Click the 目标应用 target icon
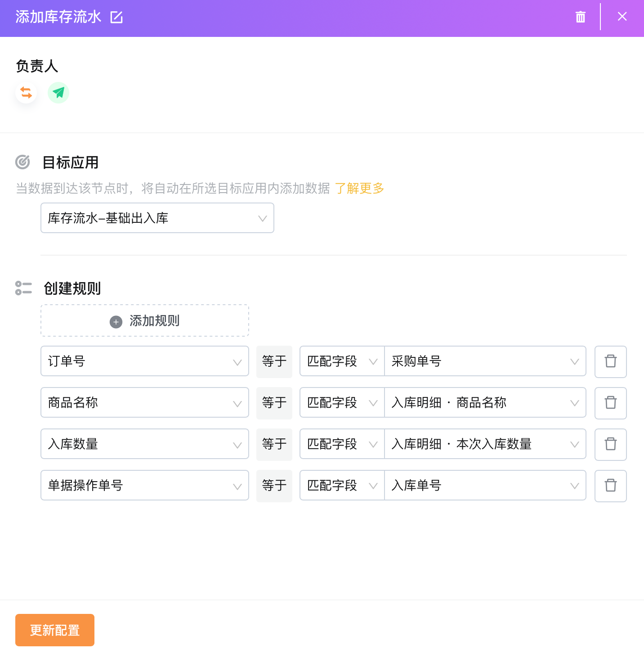 (x=22, y=162)
